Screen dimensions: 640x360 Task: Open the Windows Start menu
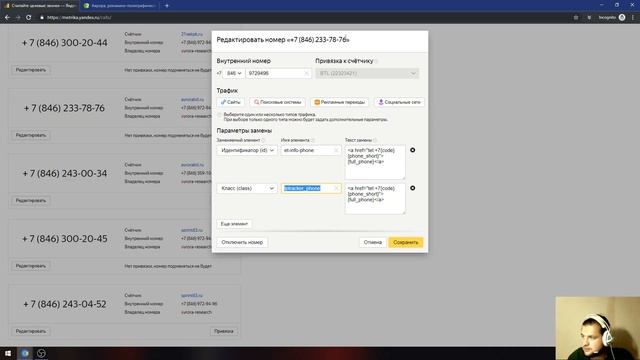pos(8,353)
